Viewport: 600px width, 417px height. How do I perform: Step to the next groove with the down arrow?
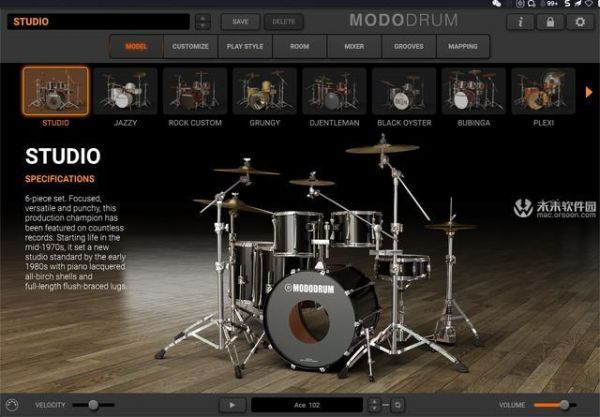pos(374,408)
